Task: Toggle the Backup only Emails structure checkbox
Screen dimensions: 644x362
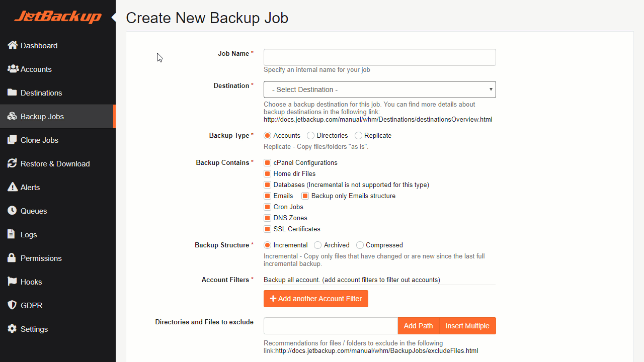Action: click(305, 196)
